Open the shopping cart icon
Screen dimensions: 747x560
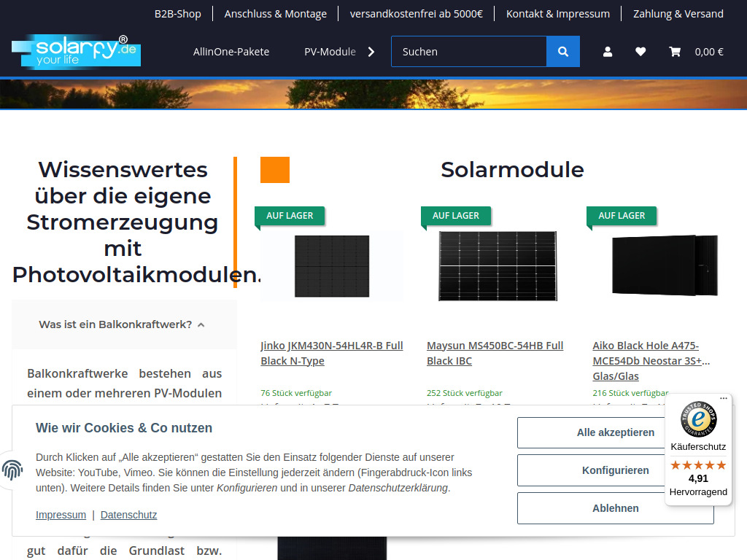pos(675,51)
